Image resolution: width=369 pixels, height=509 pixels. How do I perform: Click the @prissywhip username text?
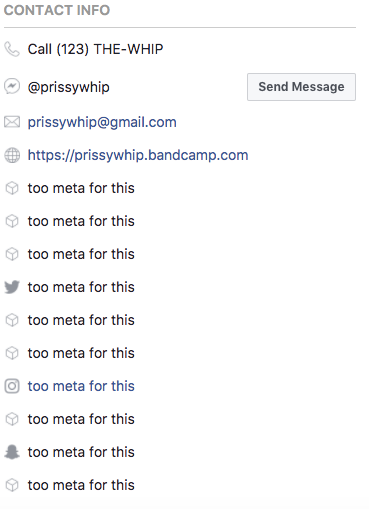pyautogui.click(x=69, y=87)
